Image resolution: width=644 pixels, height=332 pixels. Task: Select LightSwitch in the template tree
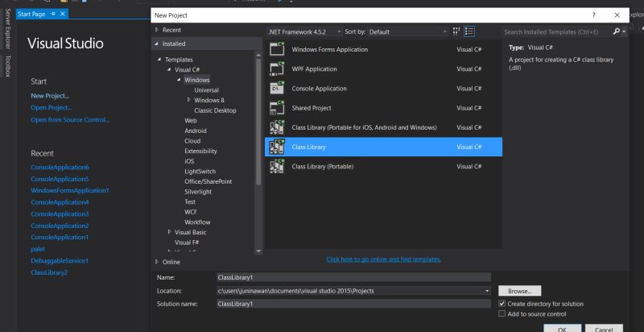200,172
